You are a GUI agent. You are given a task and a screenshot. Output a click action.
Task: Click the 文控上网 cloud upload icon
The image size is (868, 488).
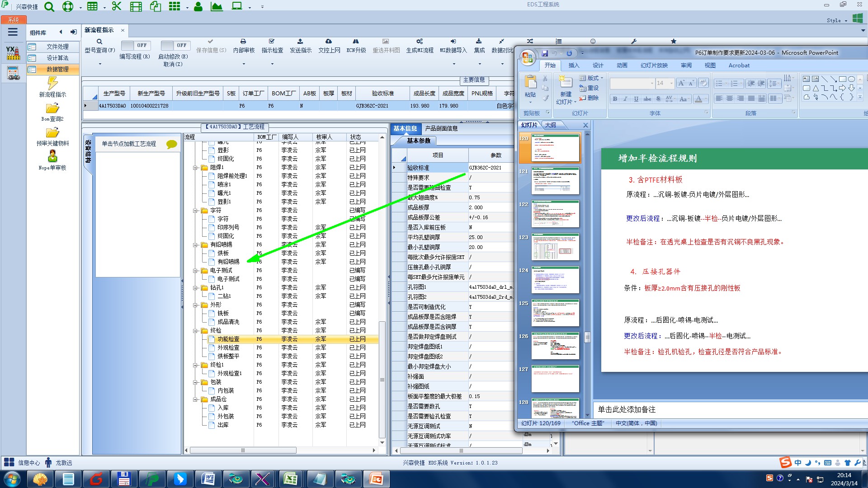click(329, 42)
